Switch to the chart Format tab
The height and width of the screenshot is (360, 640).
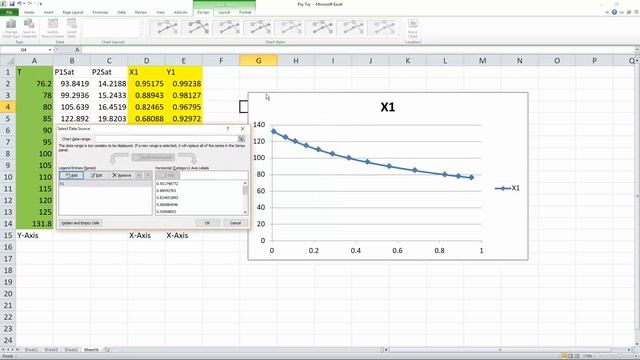245,12
